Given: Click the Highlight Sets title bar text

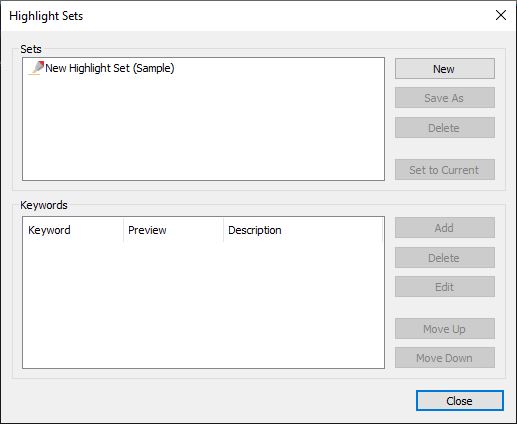Looking at the screenshot, I should (46, 16).
